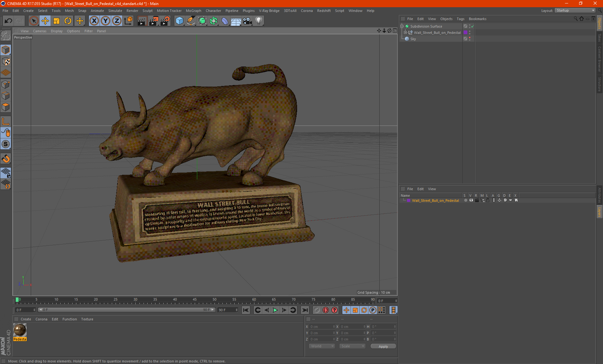Click the timeline preview range slider bar
603x364 pixels.
click(126, 310)
